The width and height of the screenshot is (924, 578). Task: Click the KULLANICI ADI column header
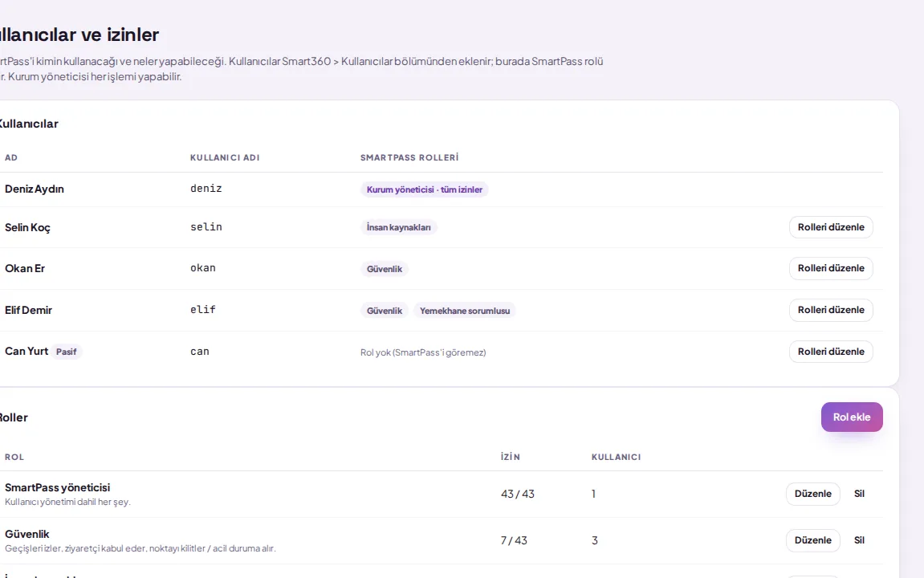(x=225, y=158)
